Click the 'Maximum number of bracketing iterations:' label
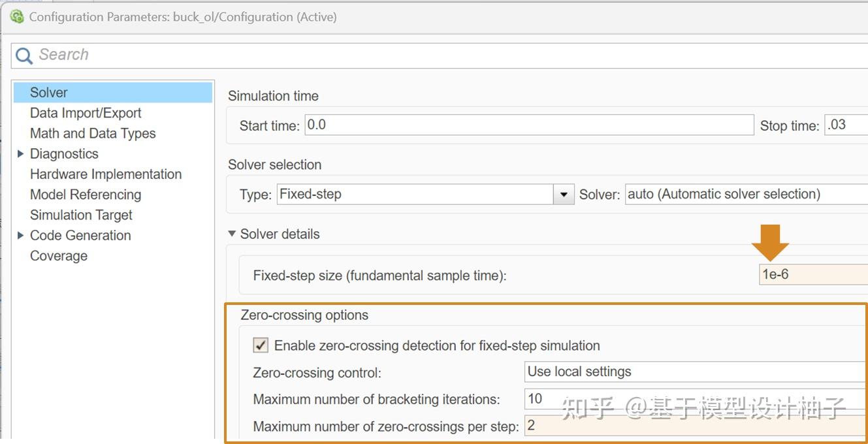This screenshot has height=444, width=868. click(x=377, y=399)
